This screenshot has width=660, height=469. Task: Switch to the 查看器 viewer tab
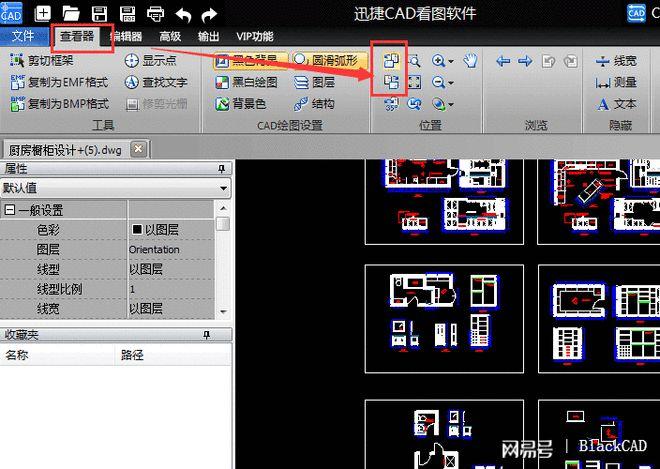77,36
